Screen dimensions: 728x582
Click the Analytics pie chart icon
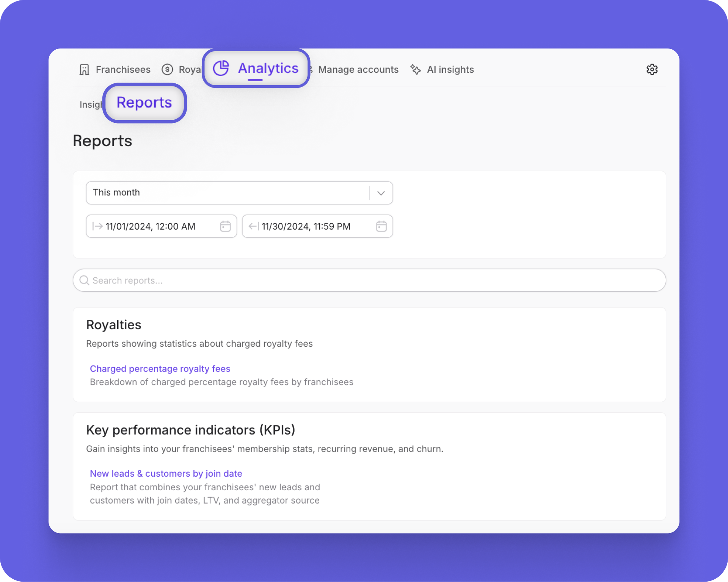221,68
